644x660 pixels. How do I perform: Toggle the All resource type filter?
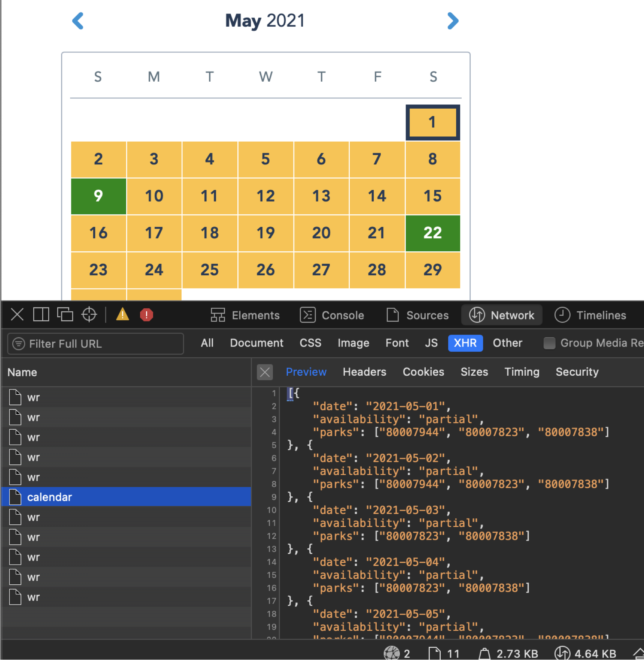(x=207, y=343)
